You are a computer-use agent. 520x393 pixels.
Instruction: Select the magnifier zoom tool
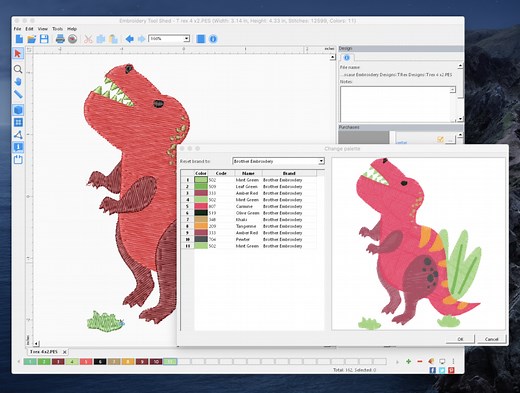coord(18,69)
